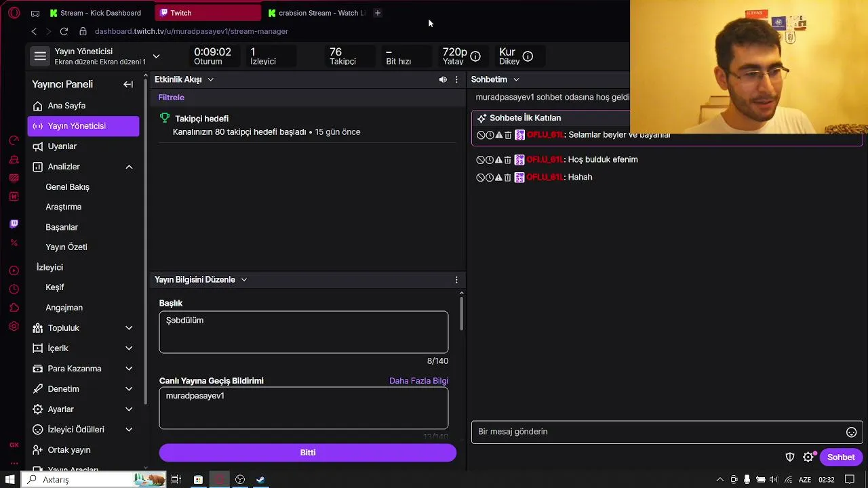The width and height of the screenshot is (868, 488).
Task: Open the shield moderation icon below chat
Action: (790, 457)
